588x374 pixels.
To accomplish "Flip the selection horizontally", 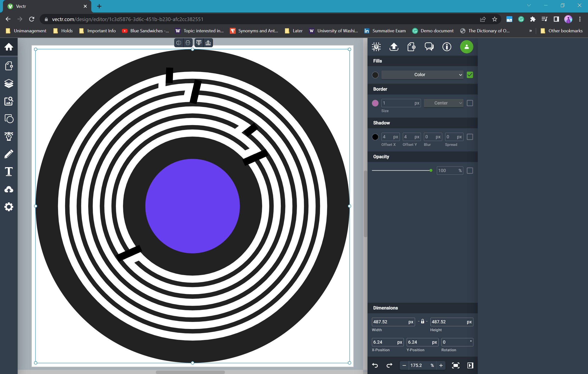I will pos(179,43).
